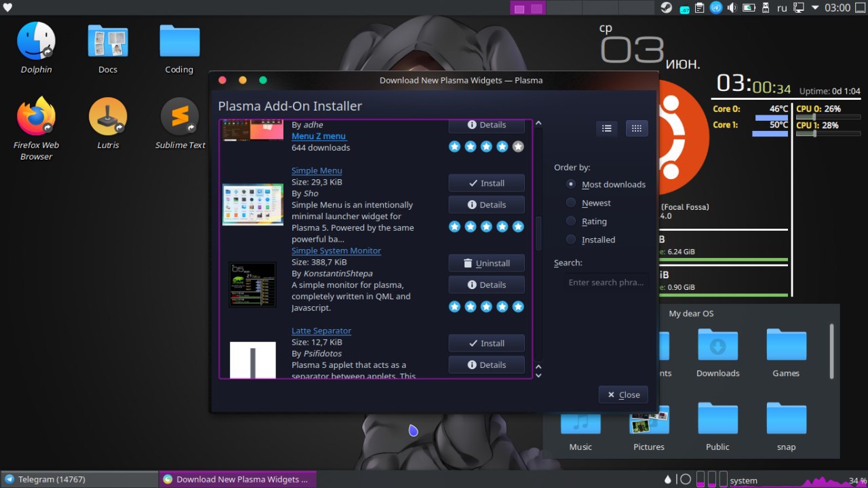Install the Simple Menu widget
Screen dimensions: 868x488
[486, 183]
